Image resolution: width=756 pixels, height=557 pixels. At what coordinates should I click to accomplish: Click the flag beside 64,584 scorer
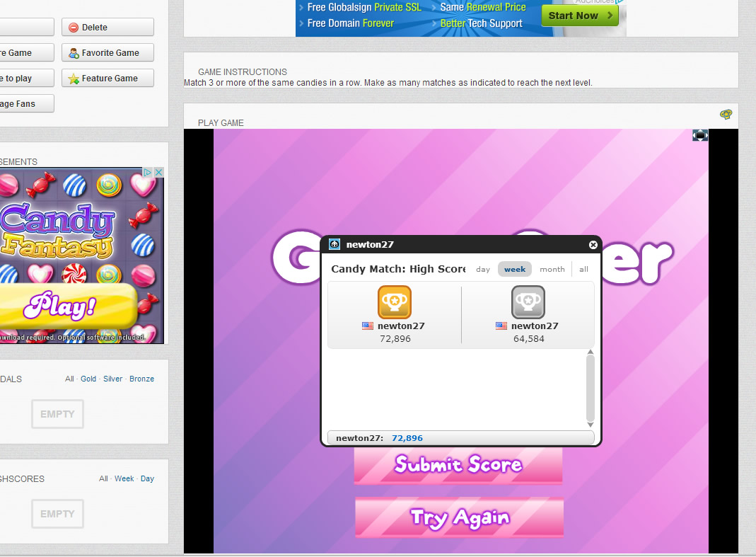point(501,326)
